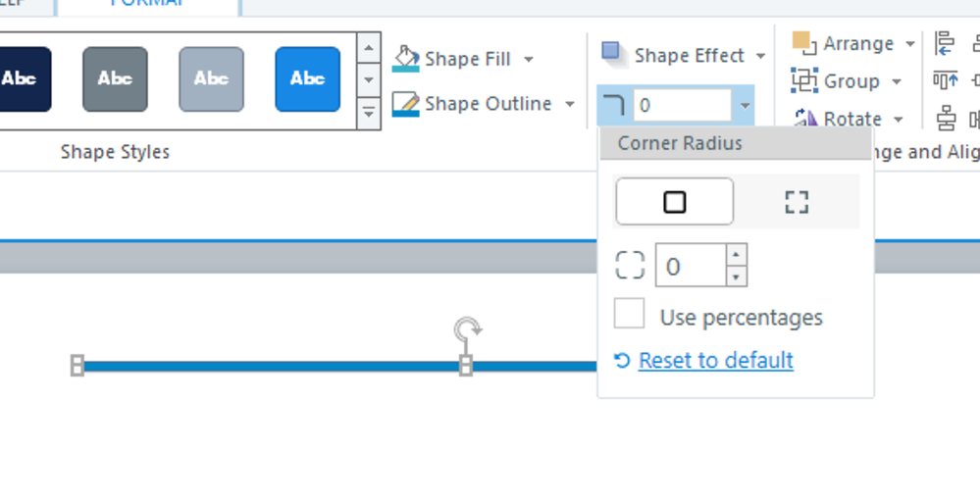Click the Arrange icon
This screenshot has height=504, width=980.
(803, 43)
